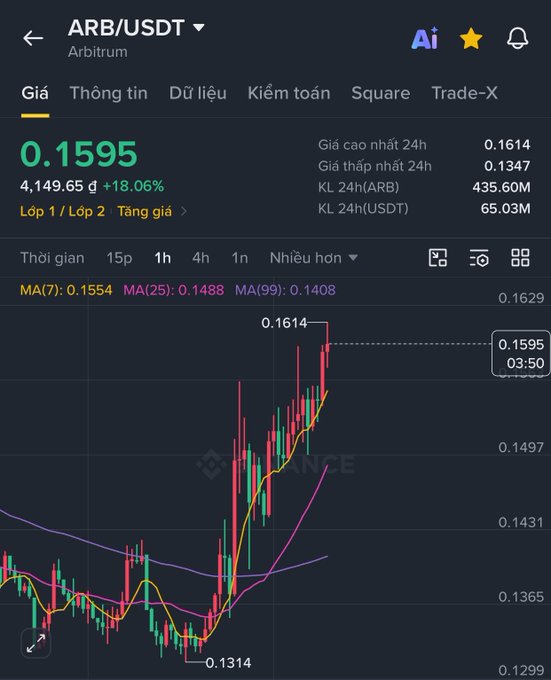
Task: Tap the MA(99): 0.1408 indicator label
Action: (285, 290)
